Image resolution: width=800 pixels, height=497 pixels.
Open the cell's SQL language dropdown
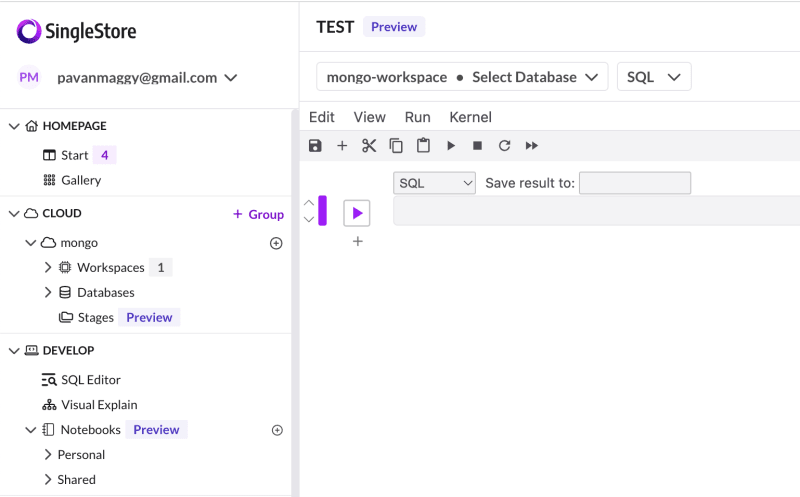point(434,183)
